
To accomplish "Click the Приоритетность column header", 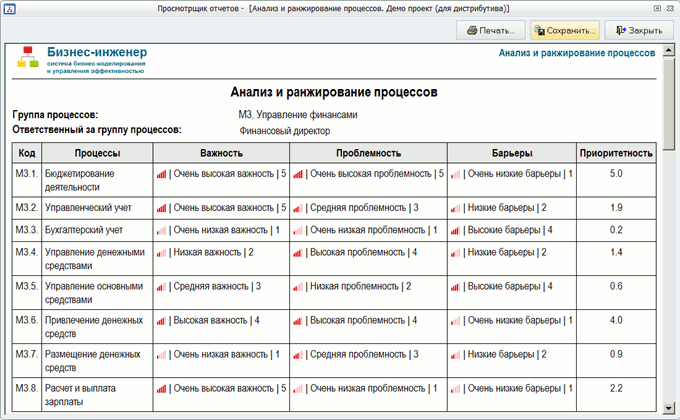I will pyautogui.click(x=616, y=153).
